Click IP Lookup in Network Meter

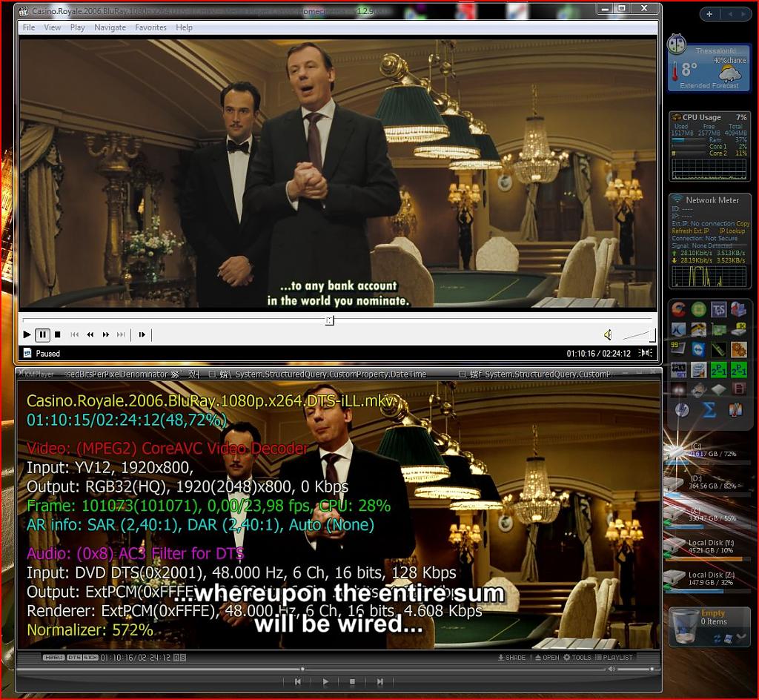732,231
